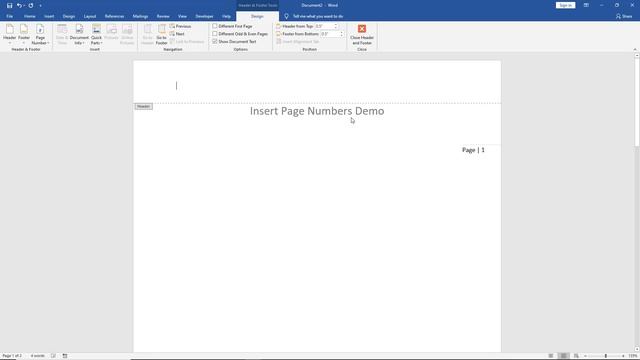Viewport: 640px width, 360px height.
Task: Click Link to Previous
Action: coord(187,42)
